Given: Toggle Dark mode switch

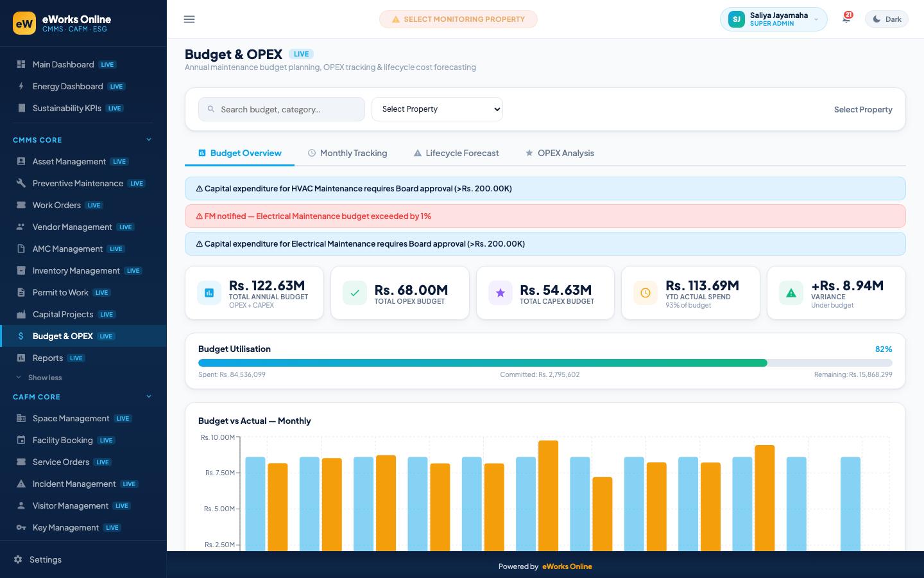Looking at the screenshot, I should (887, 19).
